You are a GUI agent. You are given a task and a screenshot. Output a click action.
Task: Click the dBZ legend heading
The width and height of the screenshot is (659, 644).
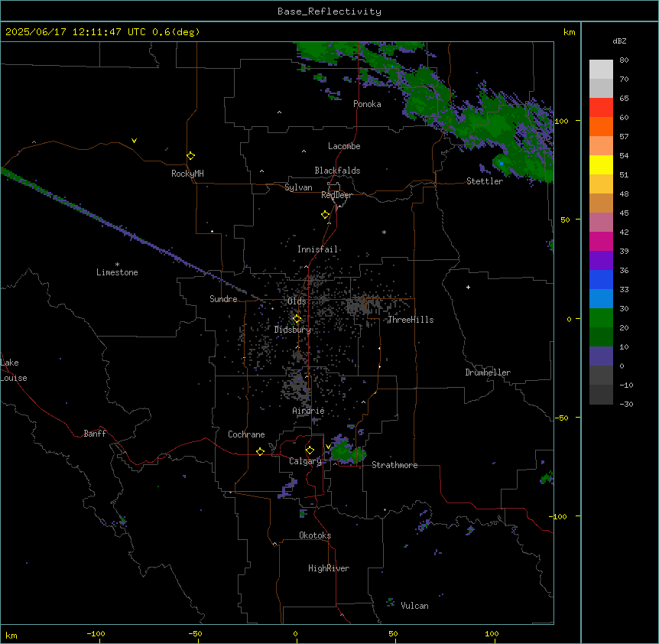tap(619, 41)
